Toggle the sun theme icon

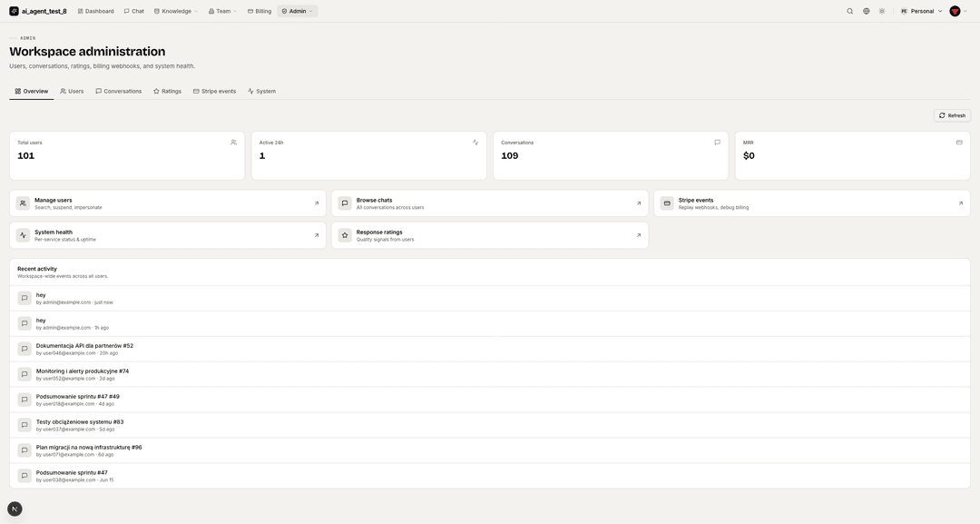[x=882, y=11]
